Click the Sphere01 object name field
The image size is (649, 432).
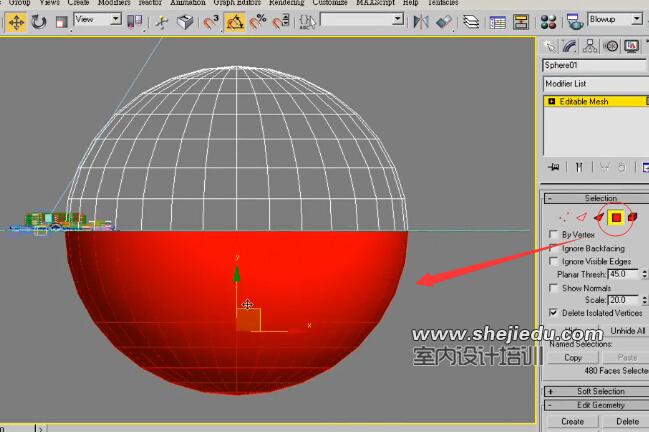pos(594,65)
